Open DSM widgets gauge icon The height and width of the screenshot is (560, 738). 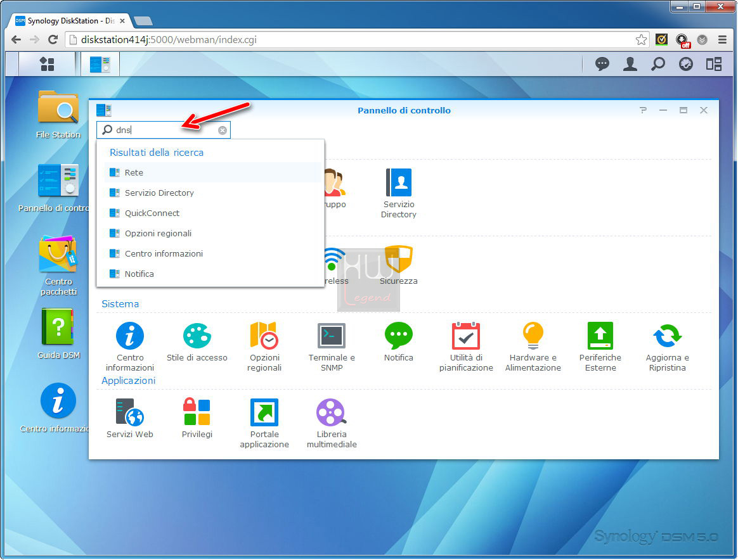click(686, 64)
